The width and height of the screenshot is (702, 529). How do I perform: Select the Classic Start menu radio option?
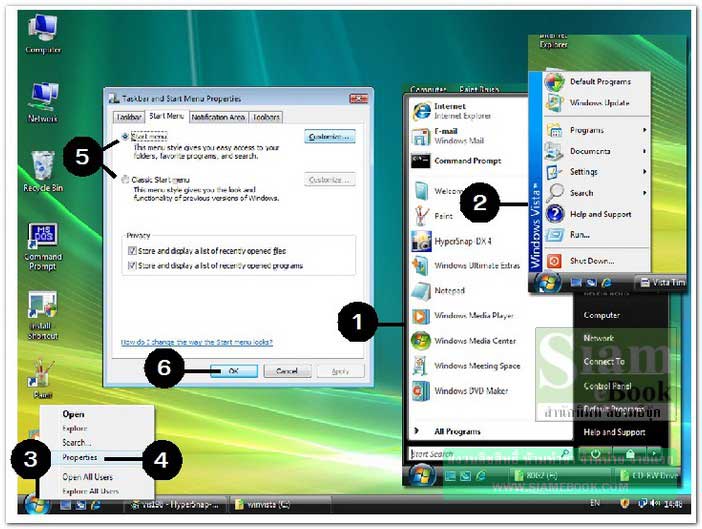125,179
